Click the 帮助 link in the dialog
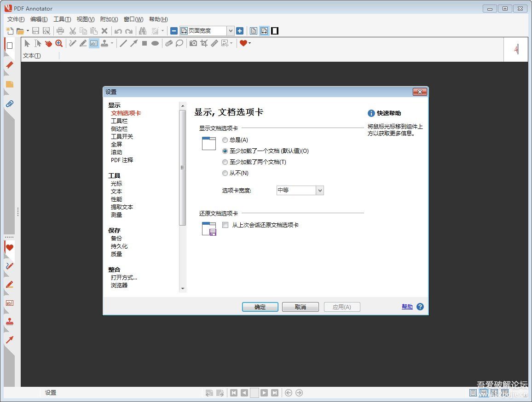This screenshot has width=532, height=402. [407, 306]
